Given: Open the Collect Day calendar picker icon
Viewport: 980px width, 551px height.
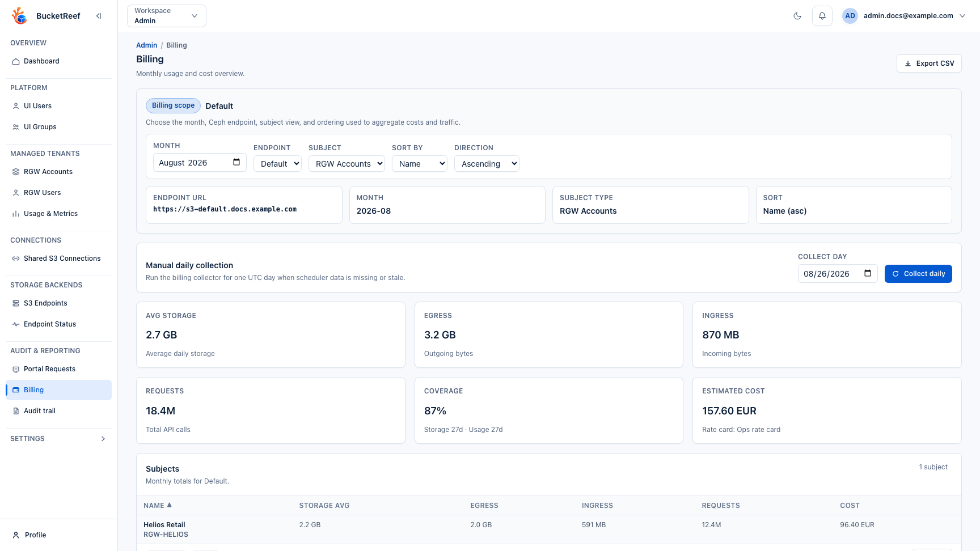Looking at the screenshot, I should click(868, 273).
